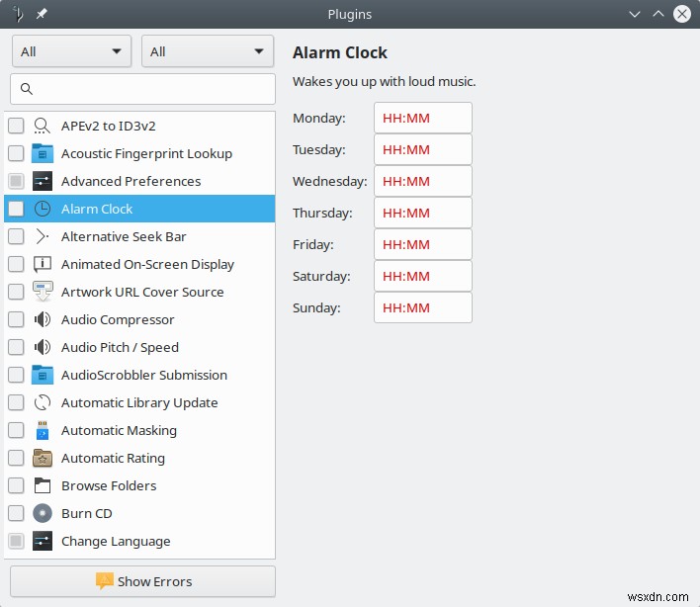Click the Burn CD disc icon

coord(42,513)
